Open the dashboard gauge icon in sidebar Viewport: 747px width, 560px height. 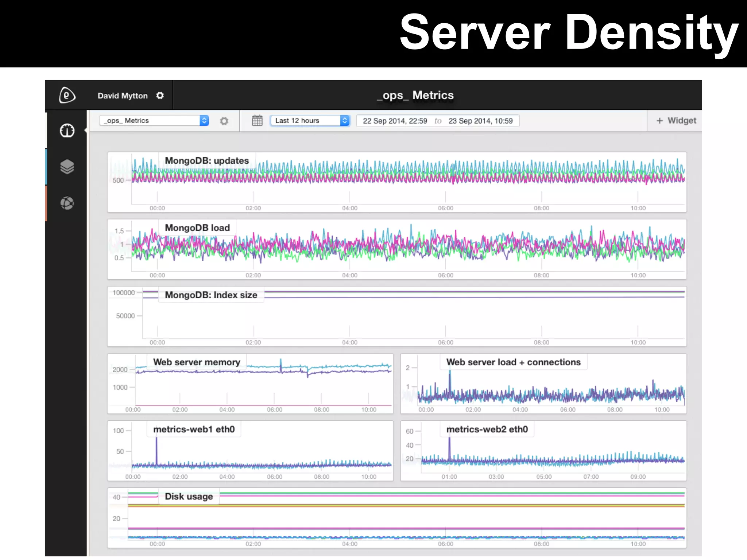point(67,131)
